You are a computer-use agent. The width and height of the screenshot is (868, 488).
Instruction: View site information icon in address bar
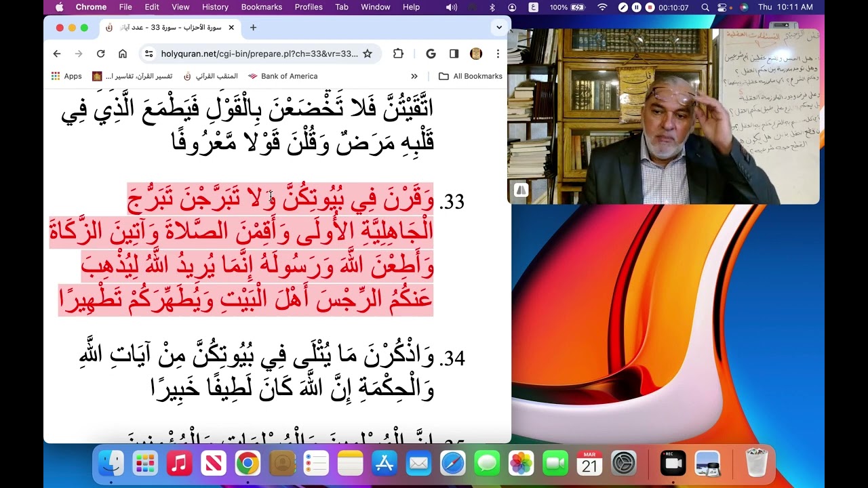[x=149, y=54]
